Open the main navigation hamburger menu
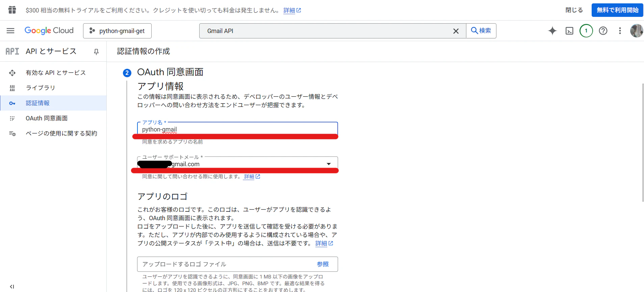The width and height of the screenshot is (644, 292). coord(10,31)
